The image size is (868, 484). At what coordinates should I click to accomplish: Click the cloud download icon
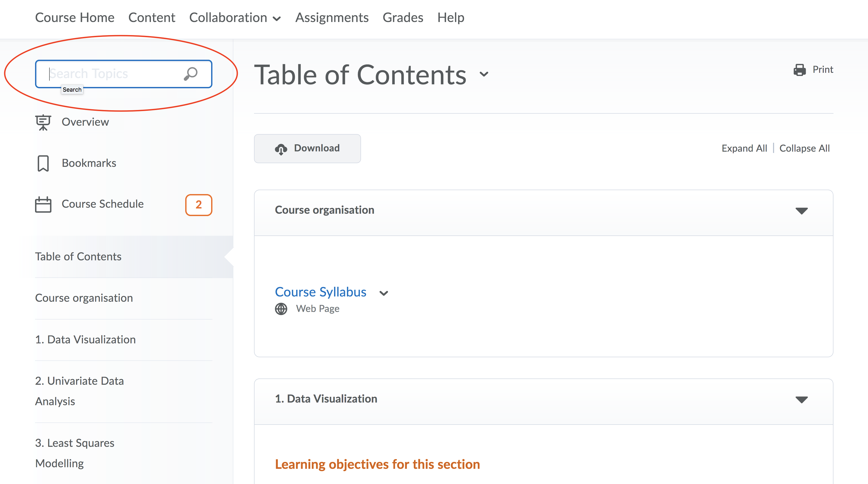281,149
